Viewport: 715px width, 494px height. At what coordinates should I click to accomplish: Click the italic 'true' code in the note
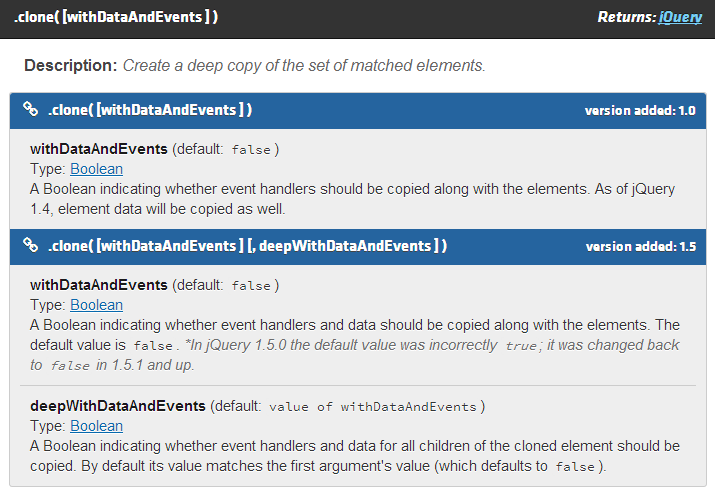point(520,346)
